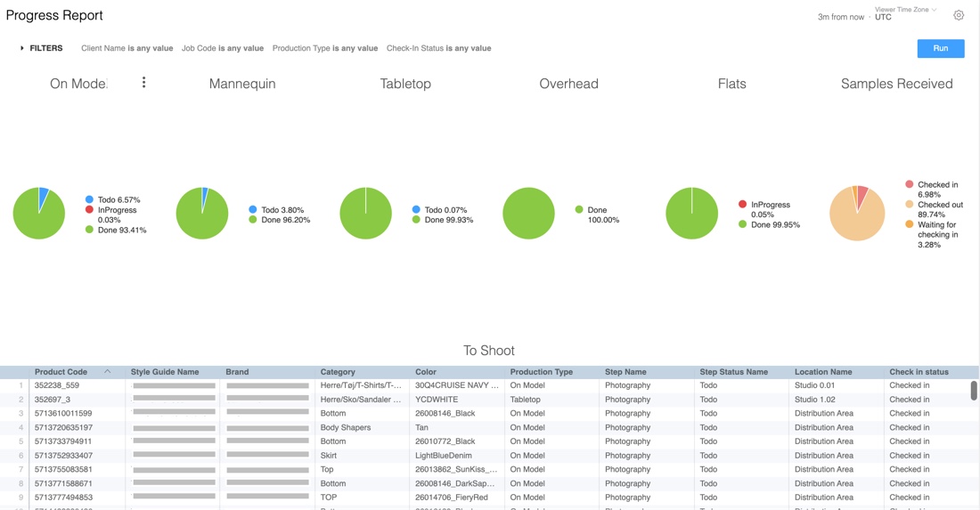
Task: Open the dashboard settings gear icon
Action: coord(959,15)
